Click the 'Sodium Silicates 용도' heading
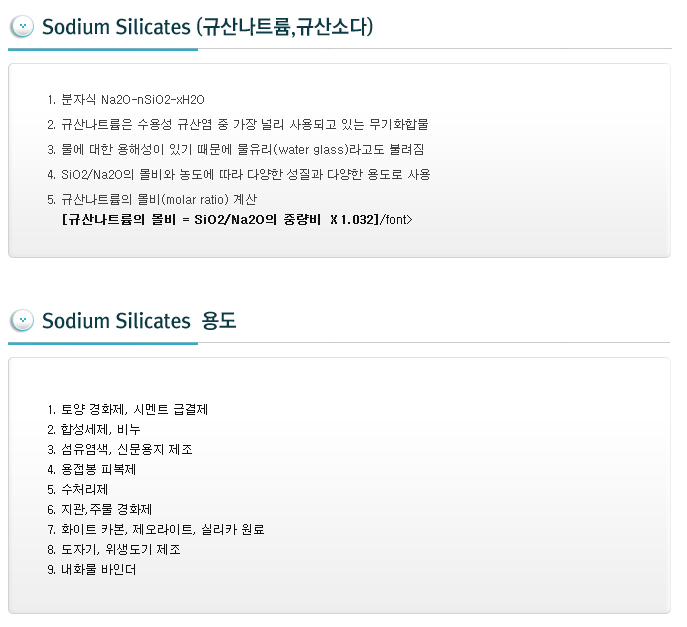The image size is (687, 627). point(139,320)
